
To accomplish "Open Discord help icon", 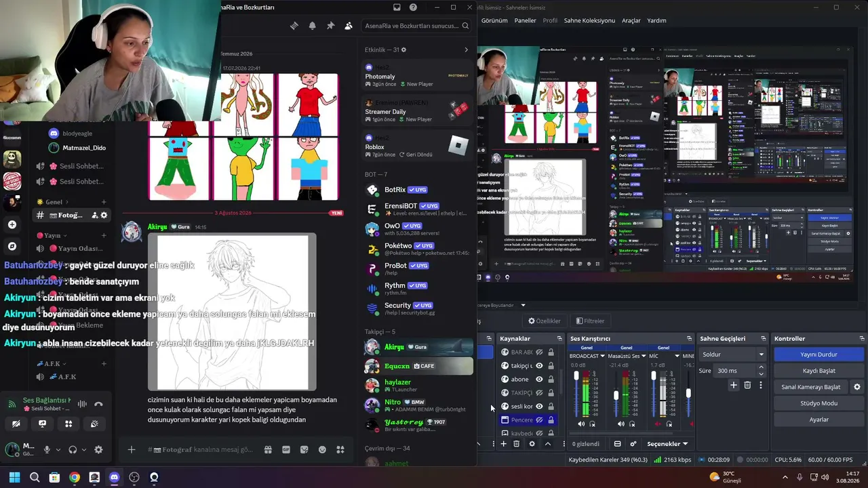I will point(413,7).
